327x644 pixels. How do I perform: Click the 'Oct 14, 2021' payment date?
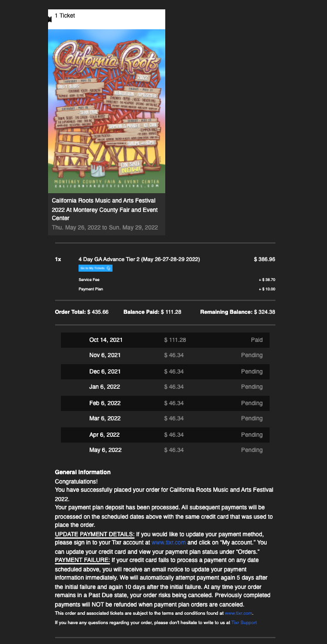click(x=105, y=340)
